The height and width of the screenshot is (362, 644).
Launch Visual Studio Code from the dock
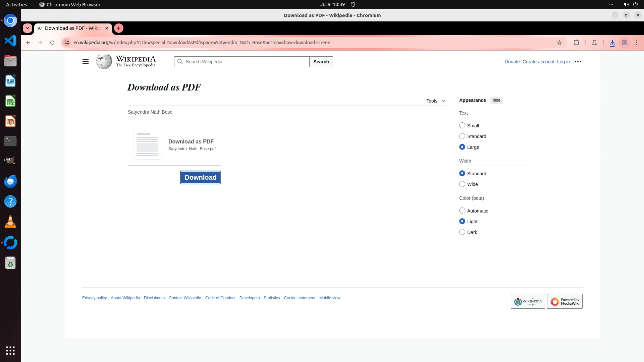tap(10, 41)
